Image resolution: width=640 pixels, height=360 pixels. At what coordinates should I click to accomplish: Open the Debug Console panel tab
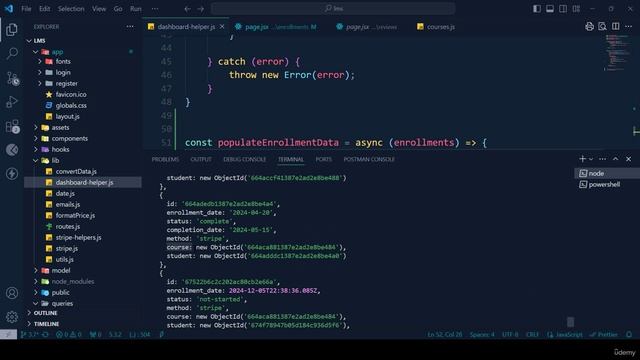(244, 159)
